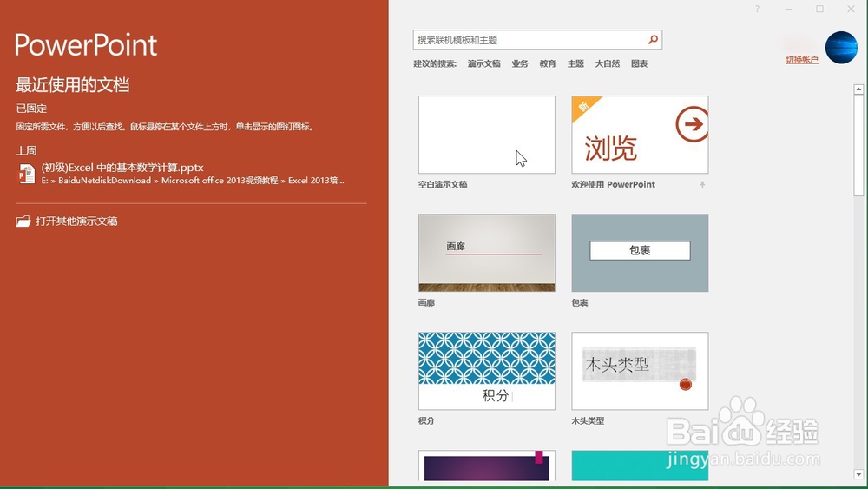Choose the 画廊 template thumbnail
Image resolution: width=868 pixels, height=489 pixels.
pos(487,253)
